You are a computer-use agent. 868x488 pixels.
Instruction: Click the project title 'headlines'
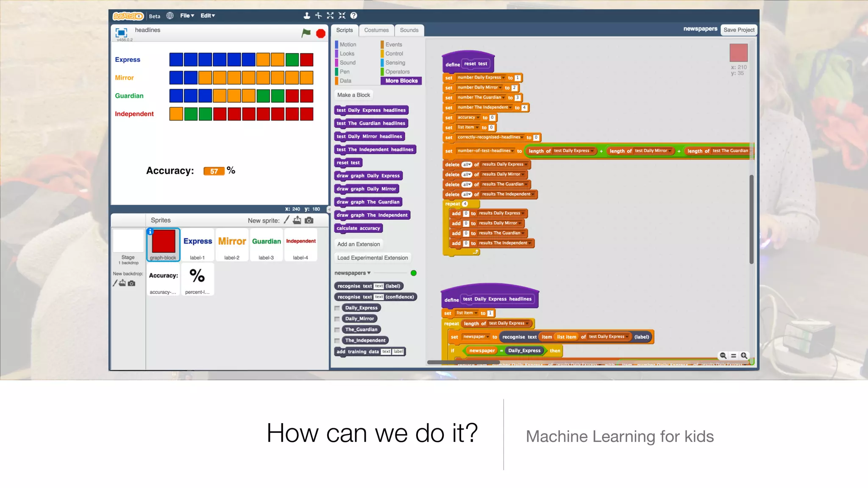point(147,30)
